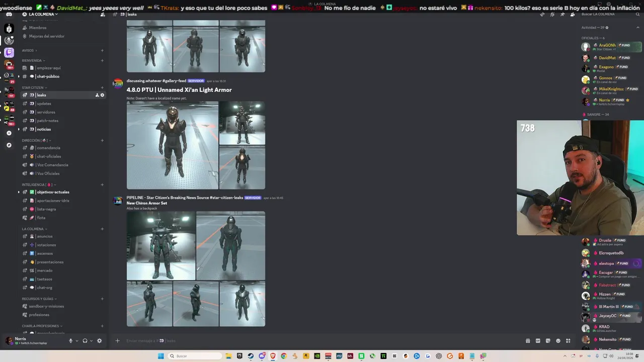Open the apps icon in message bar

tap(568, 341)
